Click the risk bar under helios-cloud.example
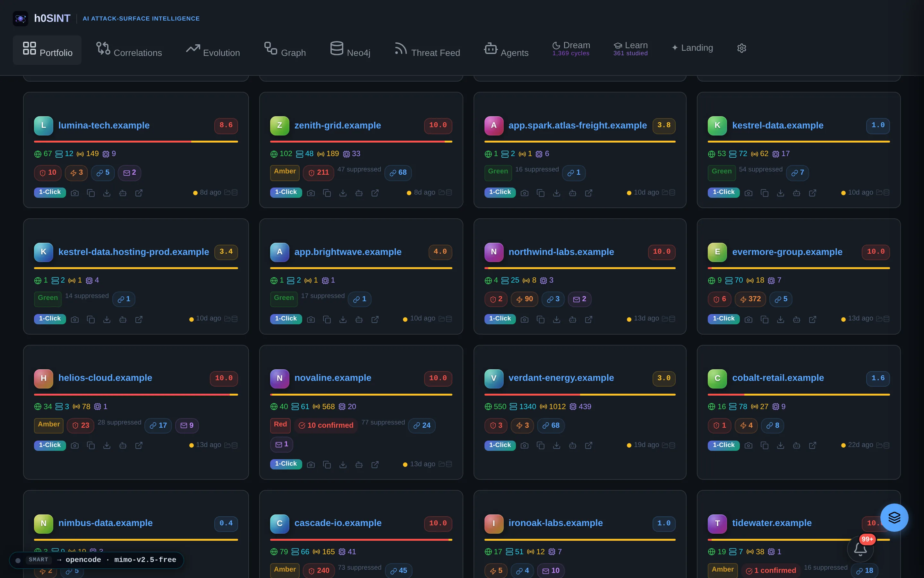This screenshot has width=924, height=578. (x=136, y=395)
